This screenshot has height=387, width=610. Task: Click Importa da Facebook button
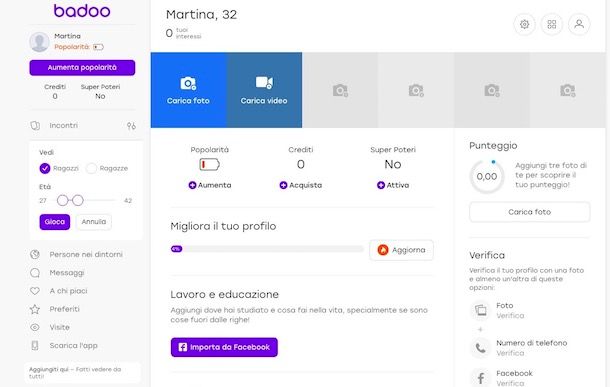tap(224, 347)
